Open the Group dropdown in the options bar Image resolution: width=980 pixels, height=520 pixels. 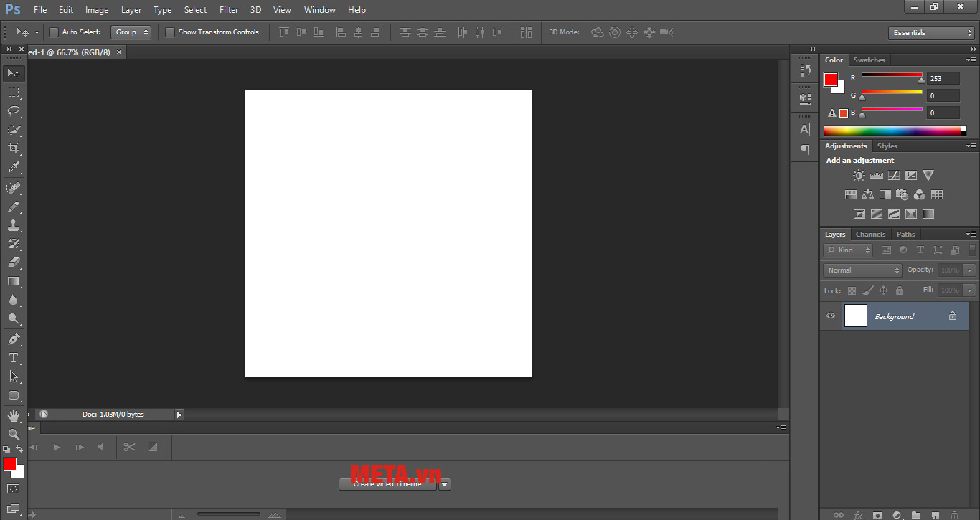131,32
